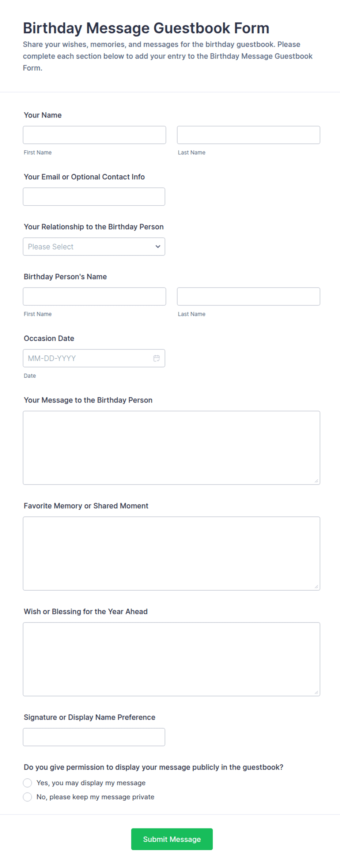This screenshot has height=868, width=340.
Task: Click in Favorite Memory or Shared Moment box
Action: 171,554
